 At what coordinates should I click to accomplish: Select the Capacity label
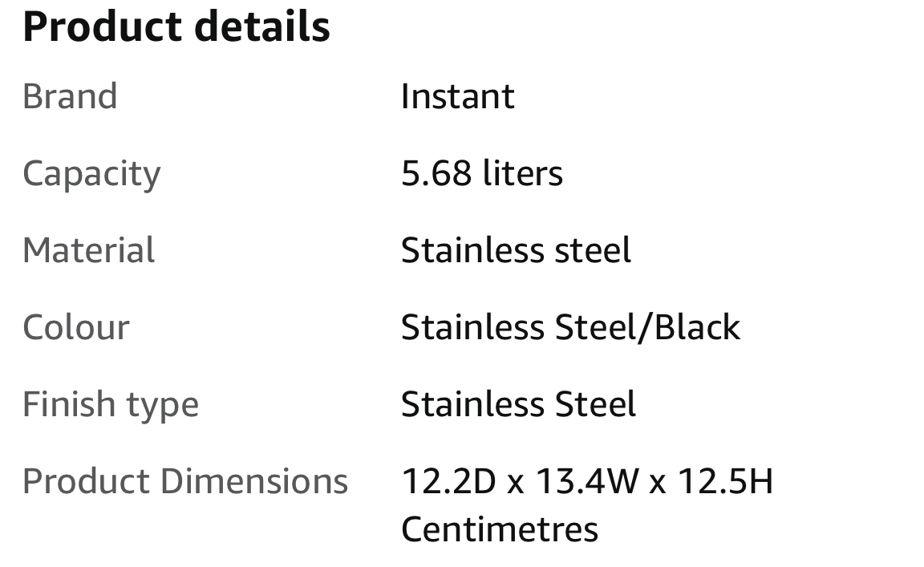[x=91, y=175]
